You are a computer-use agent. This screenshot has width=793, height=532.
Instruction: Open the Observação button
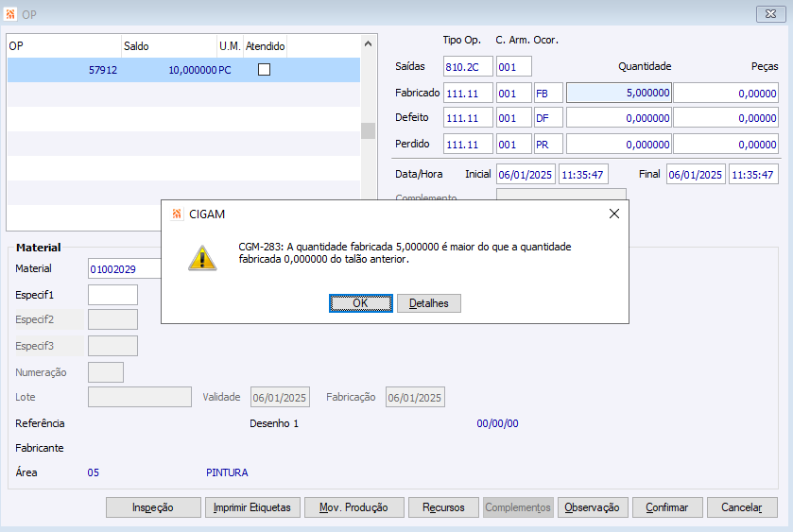[593, 507]
